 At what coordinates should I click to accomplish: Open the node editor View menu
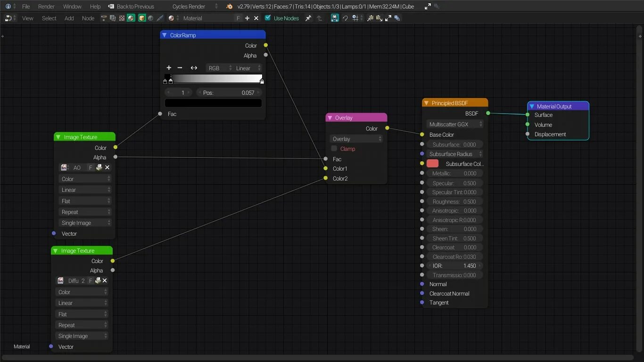pos(28,18)
